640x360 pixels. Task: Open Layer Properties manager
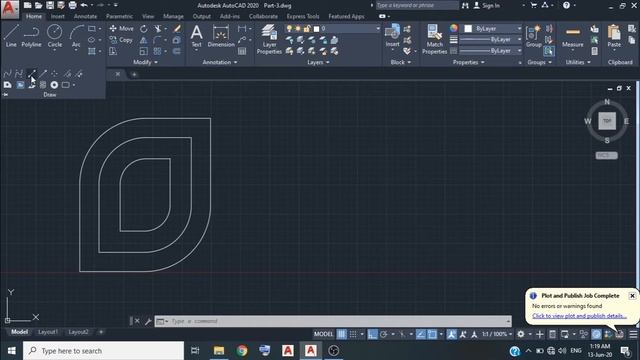point(269,39)
